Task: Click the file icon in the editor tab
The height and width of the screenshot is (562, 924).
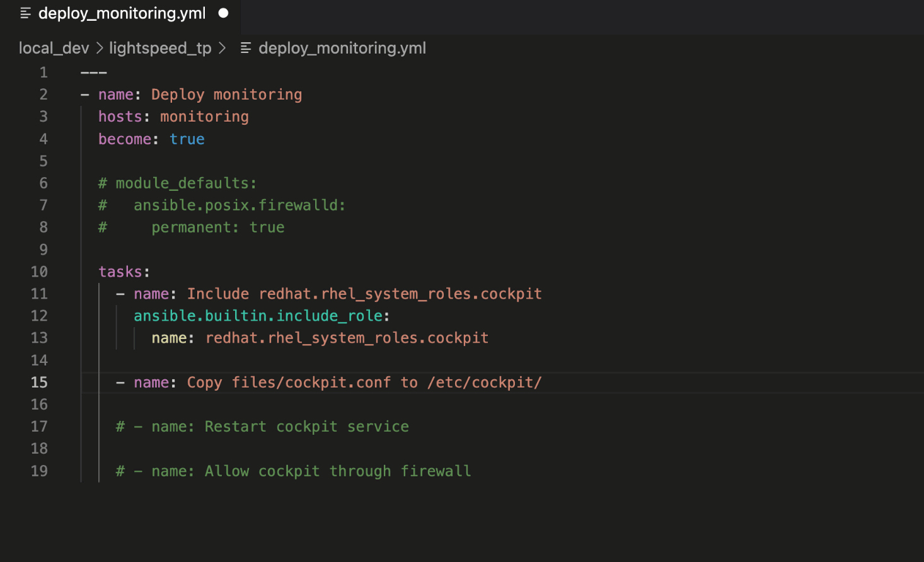Action: [26, 13]
